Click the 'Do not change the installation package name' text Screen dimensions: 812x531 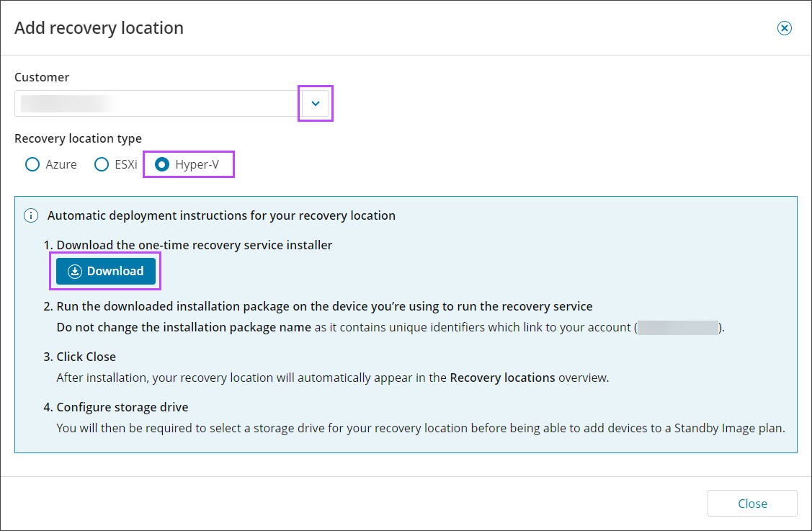[184, 327]
